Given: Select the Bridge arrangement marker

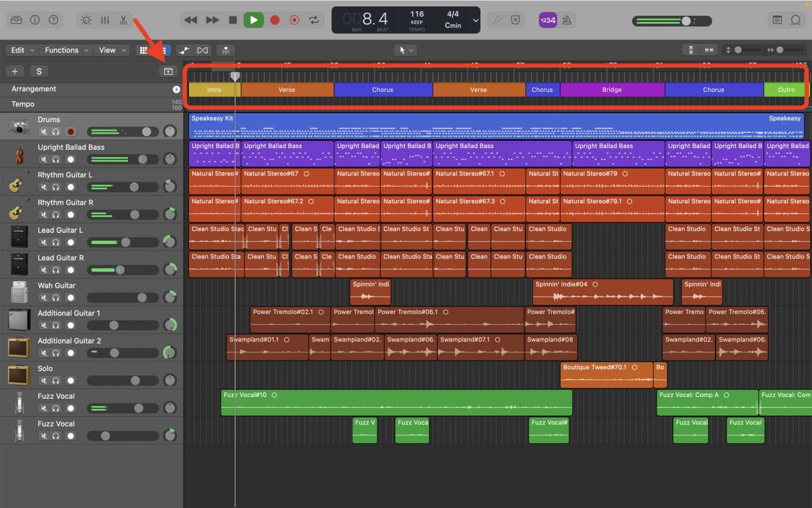Looking at the screenshot, I should coord(612,90).
